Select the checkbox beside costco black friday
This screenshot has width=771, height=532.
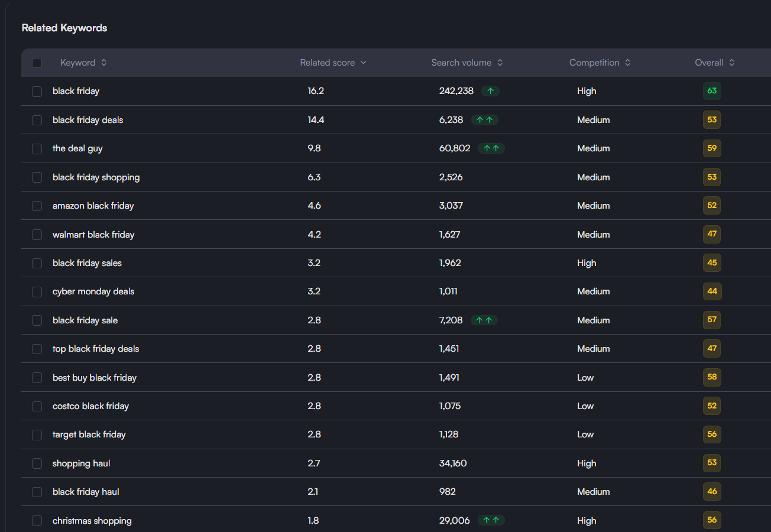click(37, 406)
